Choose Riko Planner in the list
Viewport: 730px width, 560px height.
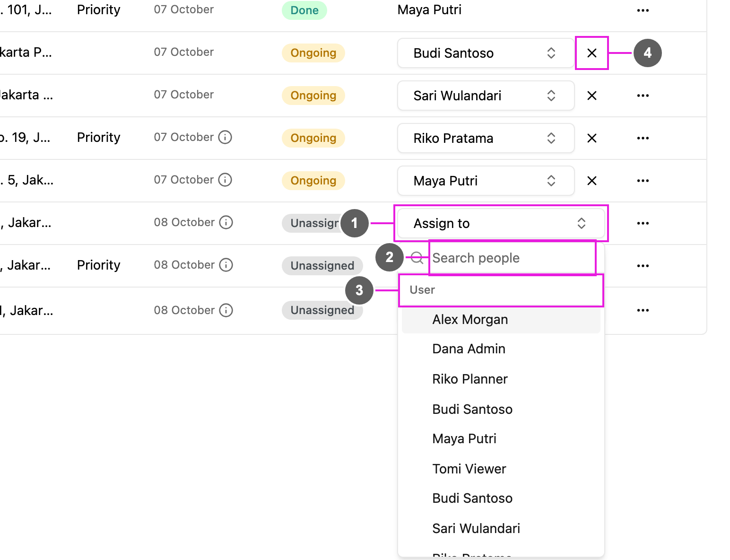pos(501,379)
